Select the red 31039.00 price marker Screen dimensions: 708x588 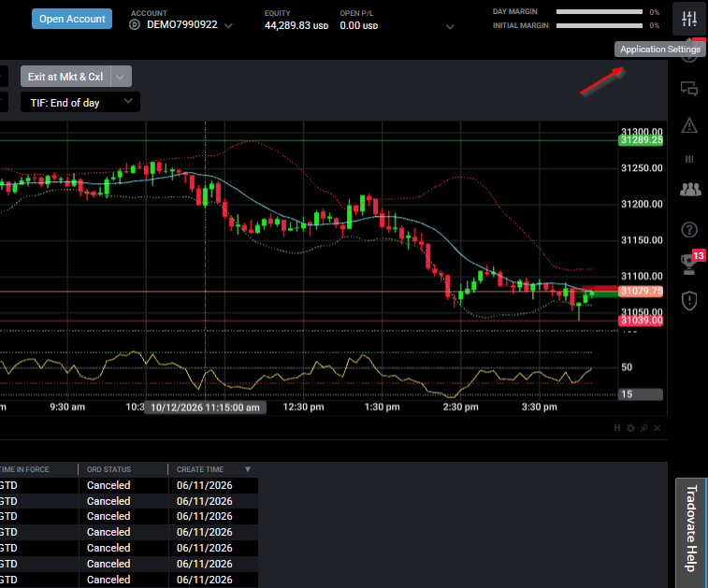pyautogui.click(x=641, y=321)
